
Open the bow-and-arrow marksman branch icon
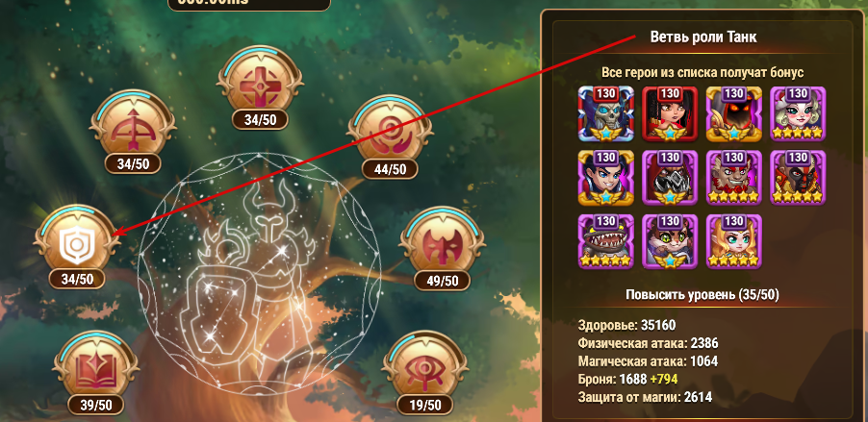pos(133,128)
